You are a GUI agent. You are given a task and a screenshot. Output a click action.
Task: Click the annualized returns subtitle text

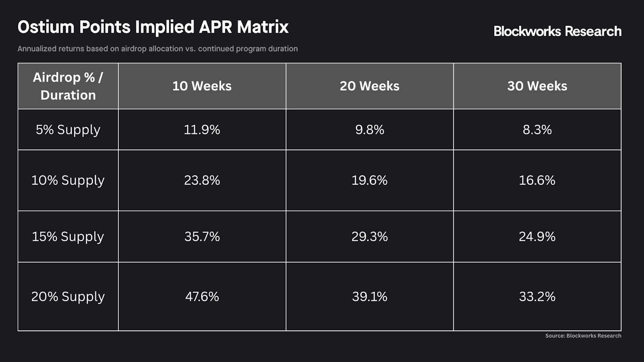[x=157, y=49]
